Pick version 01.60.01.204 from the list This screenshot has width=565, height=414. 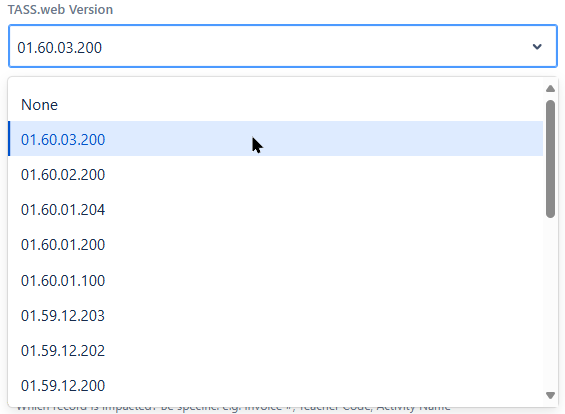(275, 210)
